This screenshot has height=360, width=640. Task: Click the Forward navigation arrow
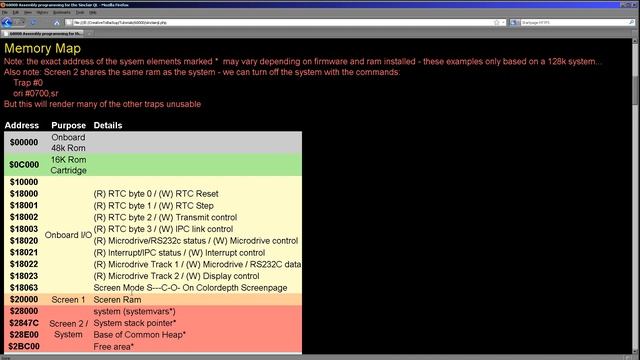pyautogui.click(x=19, y=22)
